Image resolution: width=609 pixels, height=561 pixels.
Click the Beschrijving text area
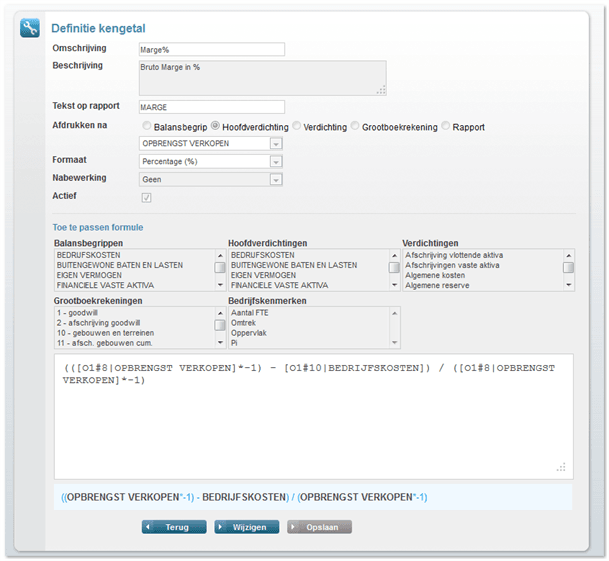click(263, 78)
